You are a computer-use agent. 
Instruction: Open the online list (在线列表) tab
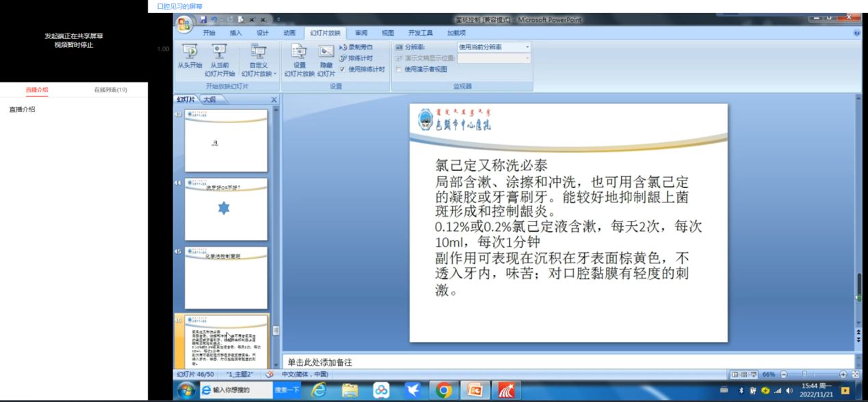coord(110,90)
